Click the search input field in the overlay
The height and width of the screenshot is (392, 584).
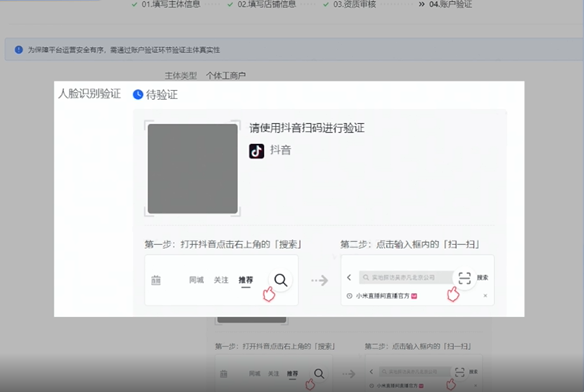[x=406, y=278]
